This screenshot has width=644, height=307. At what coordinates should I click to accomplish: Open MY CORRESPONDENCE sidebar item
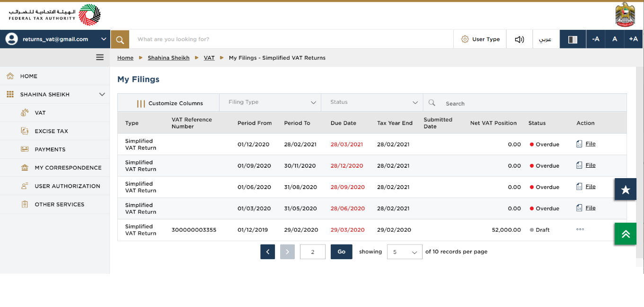pos(55,168)
